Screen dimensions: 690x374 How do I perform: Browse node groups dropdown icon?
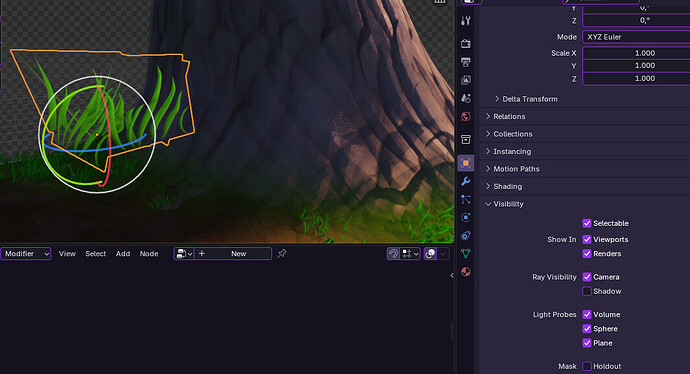pos(184,253)
